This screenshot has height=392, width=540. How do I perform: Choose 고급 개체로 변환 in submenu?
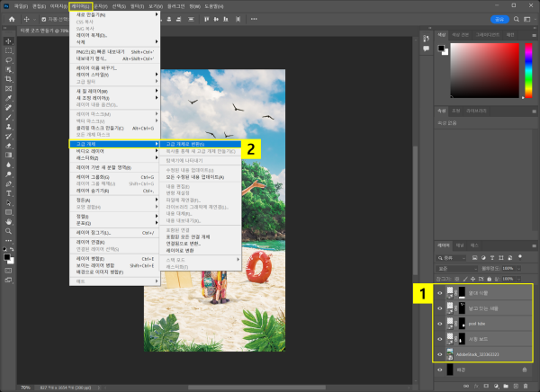click(x=200, y=144)
